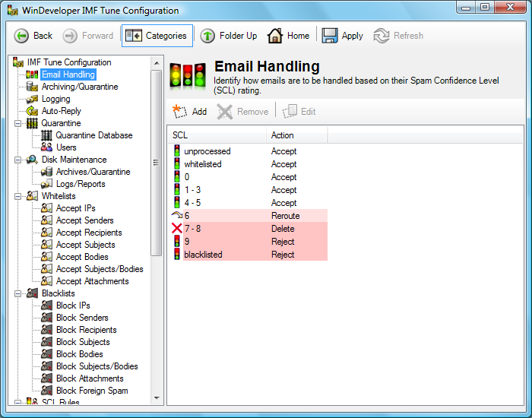
Task: Select the Logging tree item
Action: [x=56, y=99]
